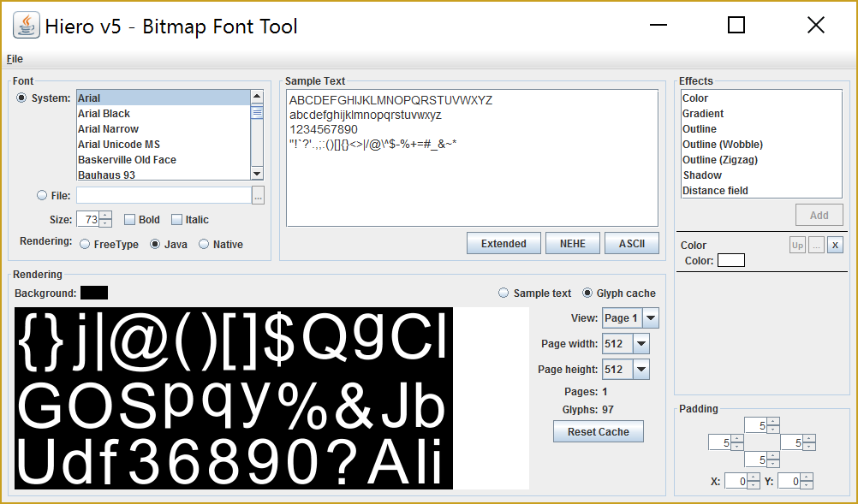This screenshot has height=504, width=858.
Task: Select the Outline (Wobble) effect
Action: click(761, 145)
